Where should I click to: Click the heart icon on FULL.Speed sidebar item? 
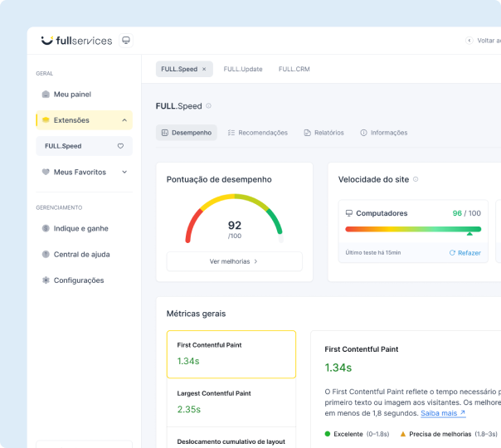(x=120, y=146)
